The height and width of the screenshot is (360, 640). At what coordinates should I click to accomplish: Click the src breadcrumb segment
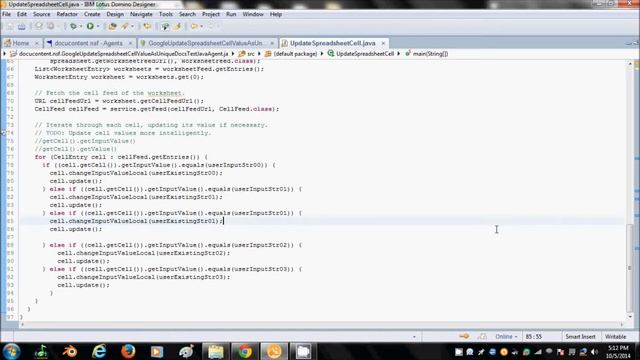[247, 54]
